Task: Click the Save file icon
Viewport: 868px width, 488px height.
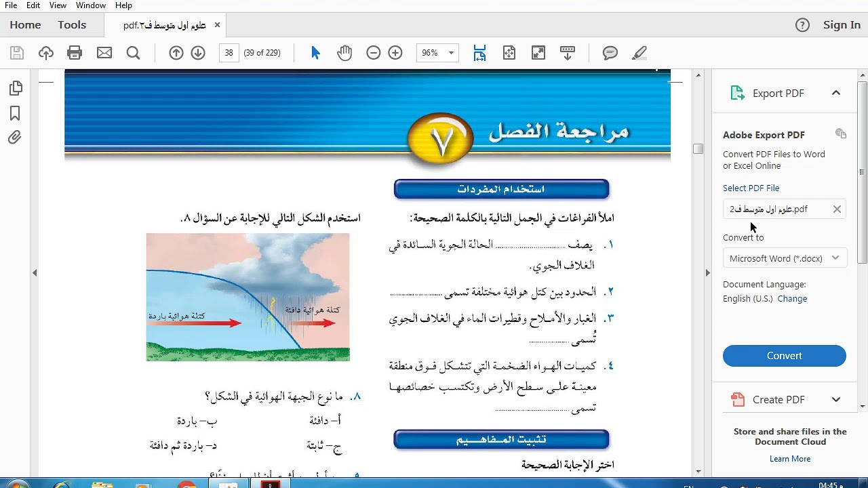Action: (x=17, y=53)
